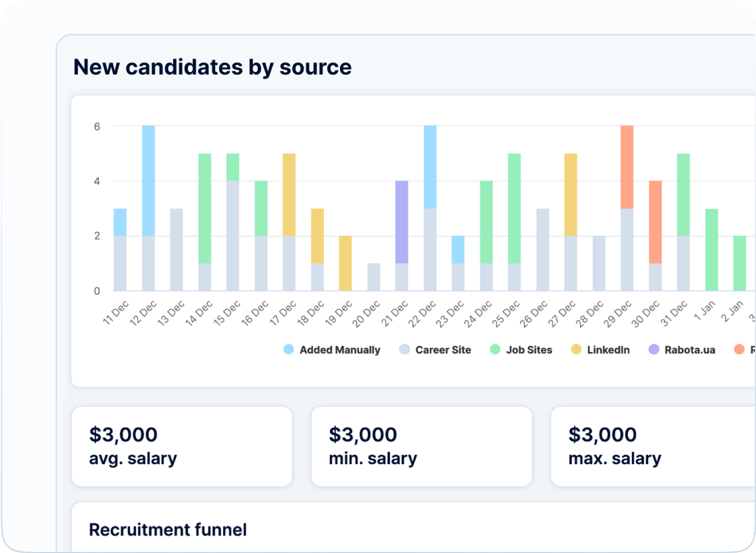This screenshot has width=756, height=553.
Task: Toggle the Added Manually legend entry
Action: point(332,350)
